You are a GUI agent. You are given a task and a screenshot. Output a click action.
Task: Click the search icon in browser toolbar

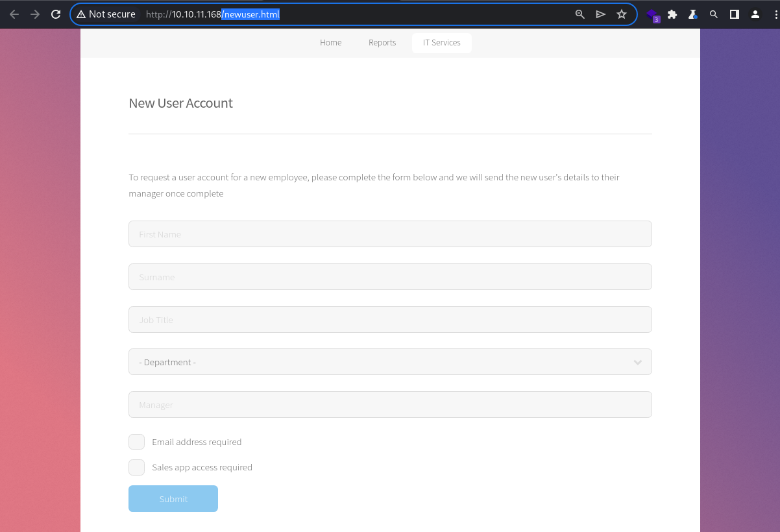coord(714,14)
